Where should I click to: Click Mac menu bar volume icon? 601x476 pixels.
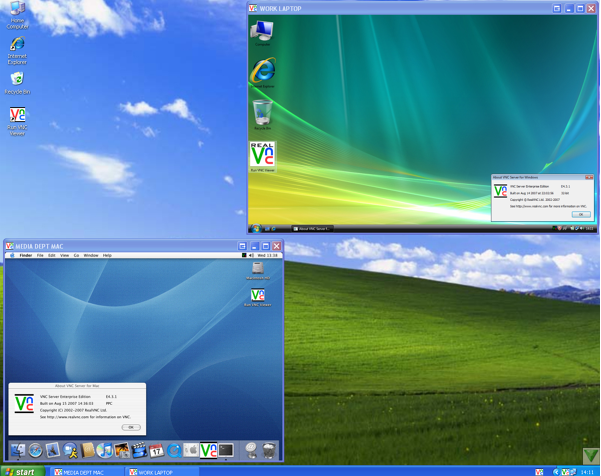pos(251,255)
